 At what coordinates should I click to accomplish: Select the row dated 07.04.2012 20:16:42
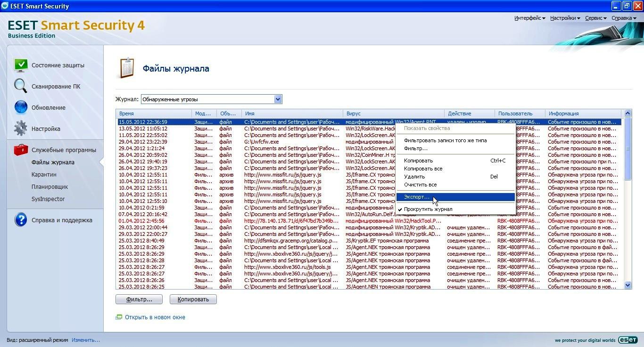coord(369,214)
